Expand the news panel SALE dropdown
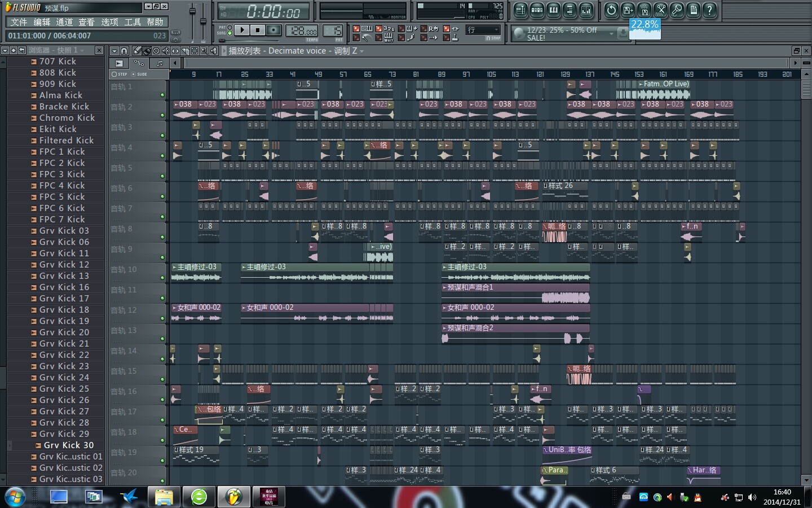The image size is (812, 508). [x=611, y=34]
